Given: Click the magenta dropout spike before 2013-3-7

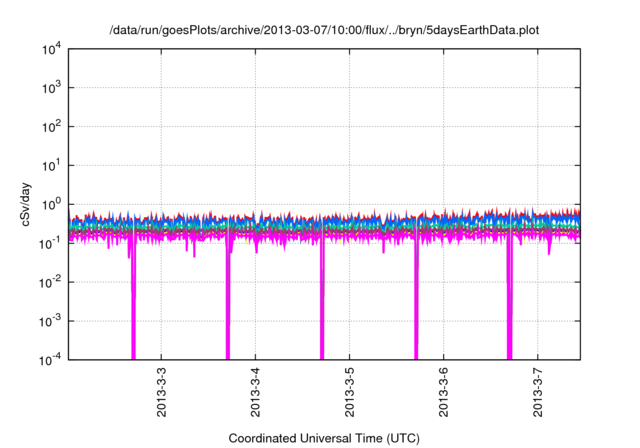Looking at the screenshot, I should 509,298.
